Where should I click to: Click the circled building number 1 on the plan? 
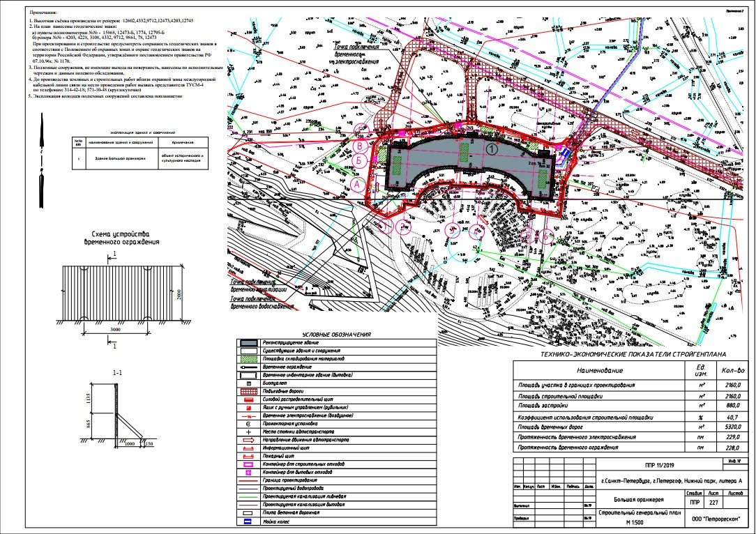[491, 149]
